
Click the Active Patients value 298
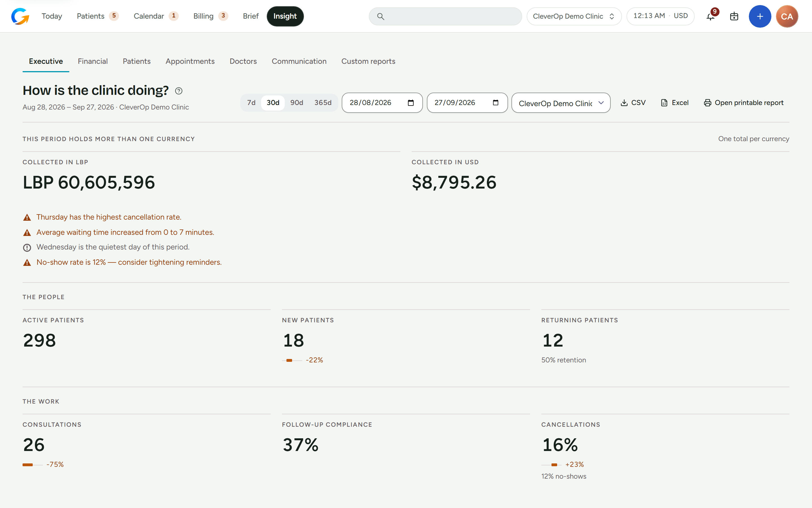pos(39,340)
